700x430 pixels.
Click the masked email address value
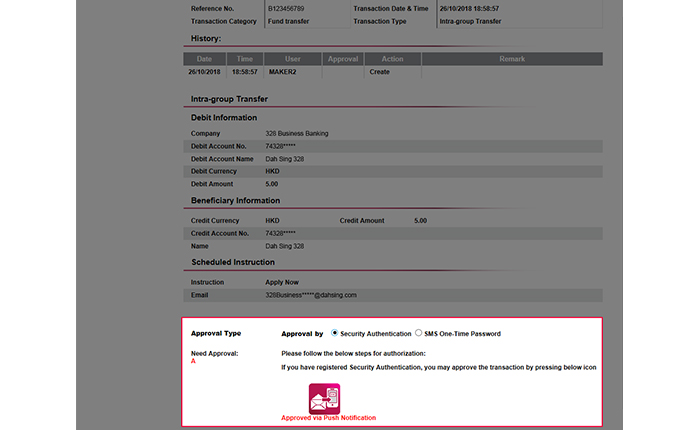[x=311, y=295]
